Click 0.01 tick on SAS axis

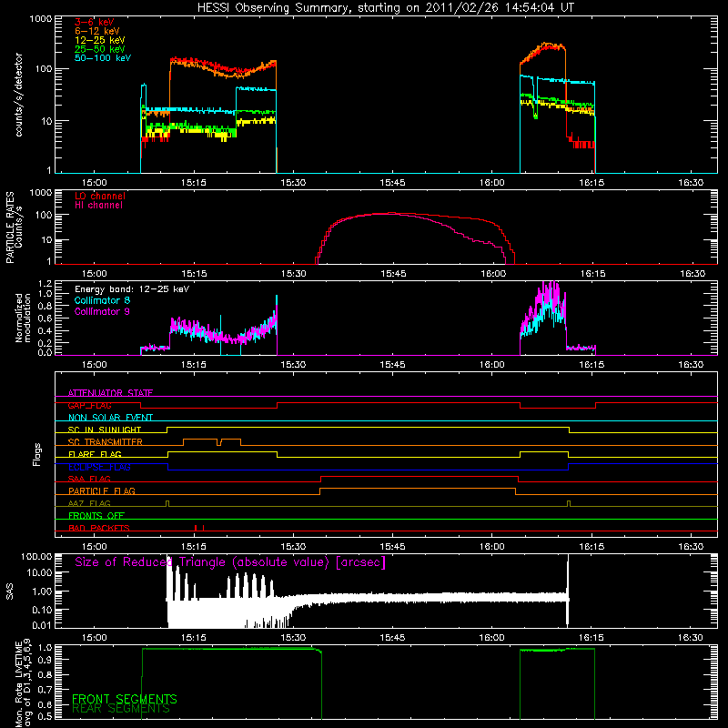pos(42,625)
